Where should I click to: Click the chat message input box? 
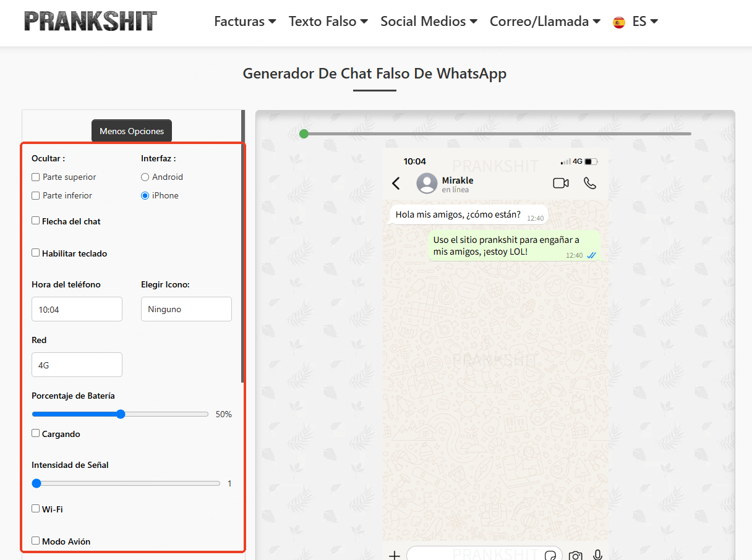tap(484, 554)
